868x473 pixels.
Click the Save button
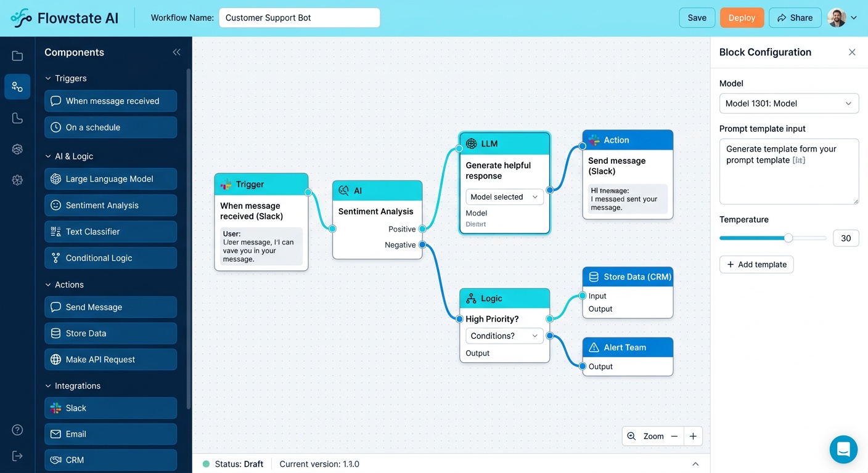tap(697, 18)
